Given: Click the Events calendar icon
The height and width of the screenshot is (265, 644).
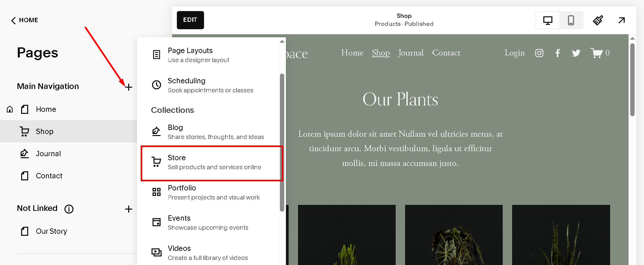Looking at the screenshot, I should 156,222.
